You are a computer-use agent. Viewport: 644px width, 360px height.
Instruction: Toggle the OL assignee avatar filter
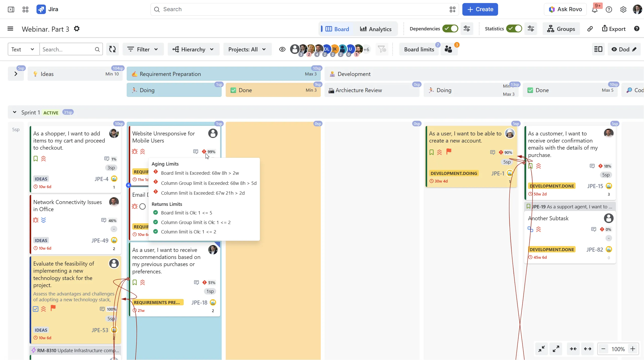pyautogui.click(x=327, y=49)
